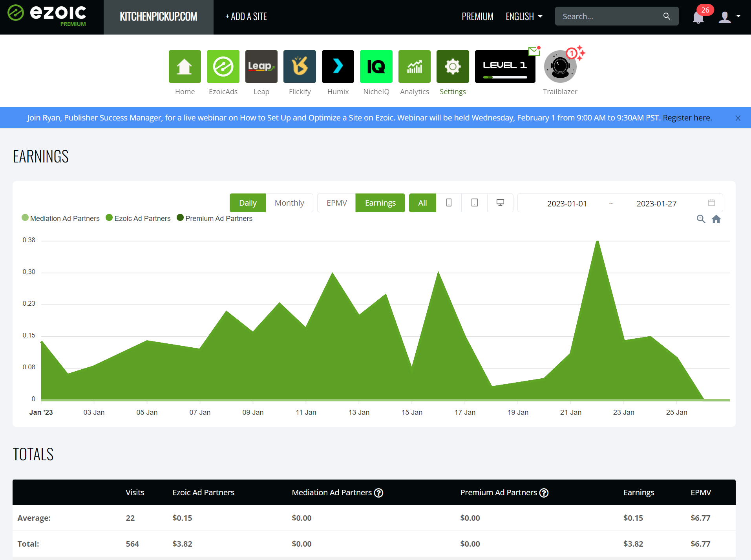
Task: Click the Total row label
Action: pos(28,544)
